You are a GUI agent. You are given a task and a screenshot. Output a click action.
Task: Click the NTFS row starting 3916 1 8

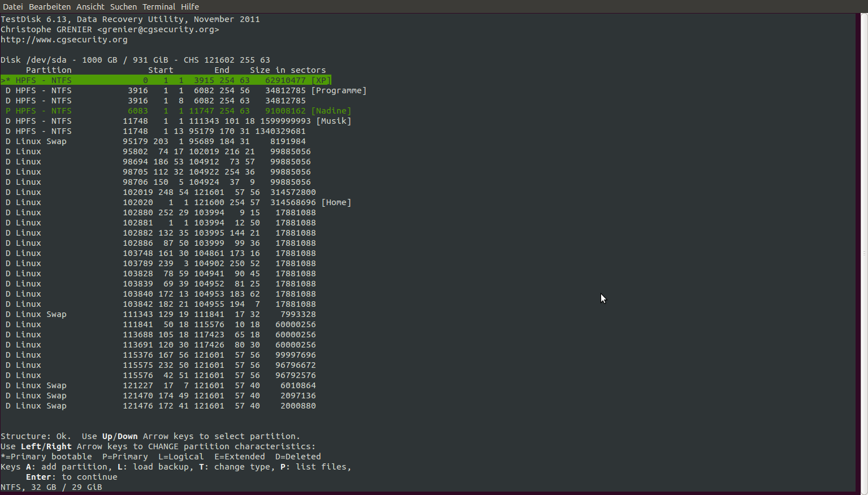[x=156, y=101]
